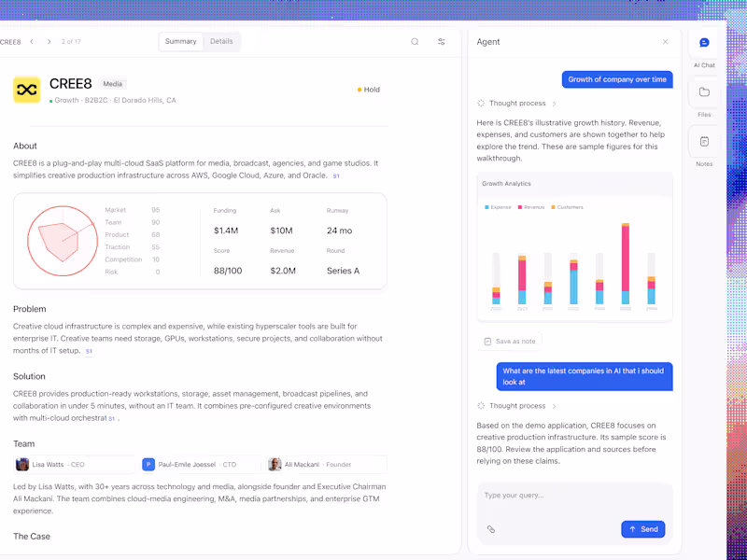The image size is (747, 560).
Task: Attach a file with the paperclip icon
Action: pyautogui.click(x=491, y=529)
